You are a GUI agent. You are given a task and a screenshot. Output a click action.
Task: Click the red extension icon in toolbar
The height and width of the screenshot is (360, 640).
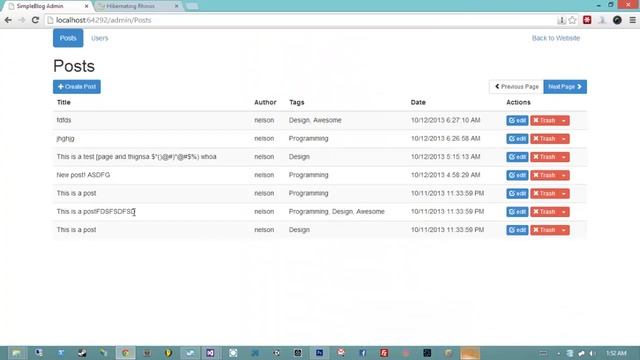(587, 20)
